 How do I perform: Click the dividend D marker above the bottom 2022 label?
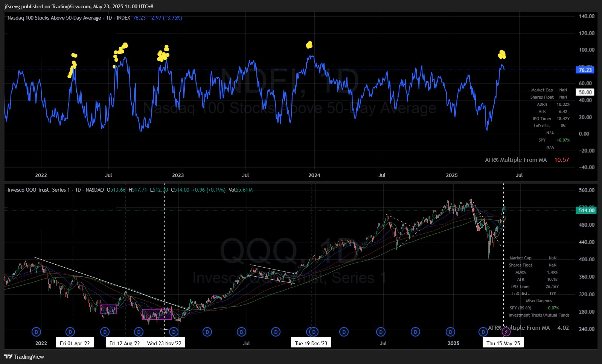(37, 332)
